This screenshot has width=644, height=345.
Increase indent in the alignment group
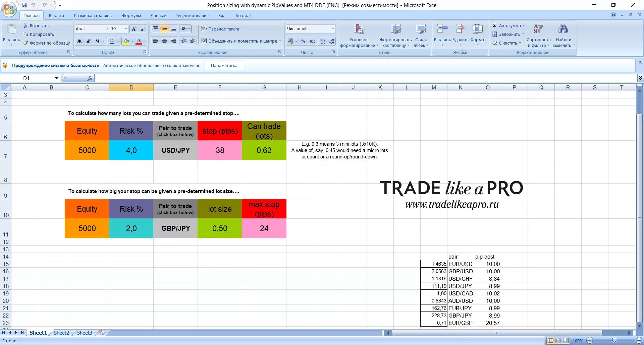coord(193,41)
